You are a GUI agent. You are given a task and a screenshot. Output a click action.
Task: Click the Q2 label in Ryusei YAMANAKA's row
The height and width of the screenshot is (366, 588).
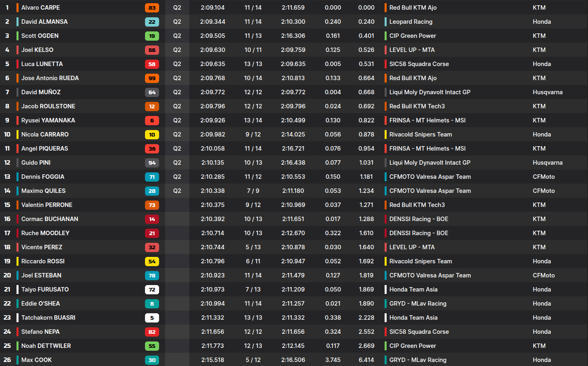[x=177, y=120]
